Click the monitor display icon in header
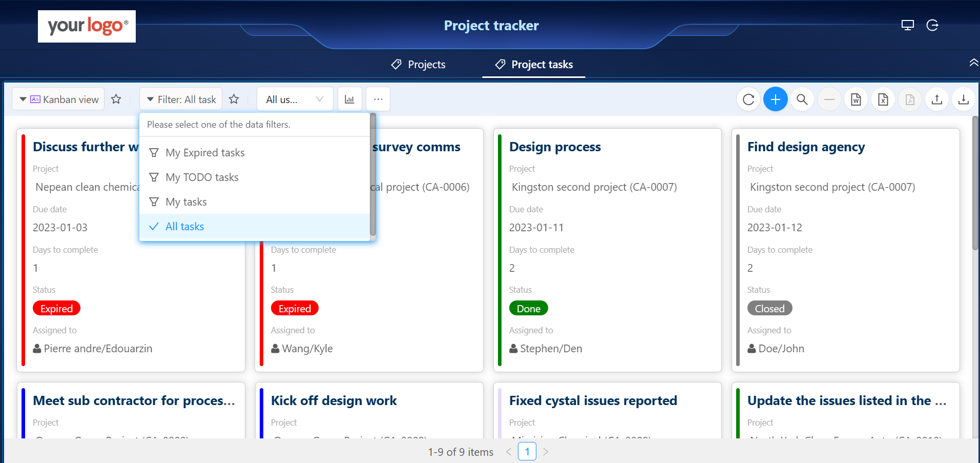Image resolution: width=980 pixels, height=463 pixels. [x=908, y=25]
